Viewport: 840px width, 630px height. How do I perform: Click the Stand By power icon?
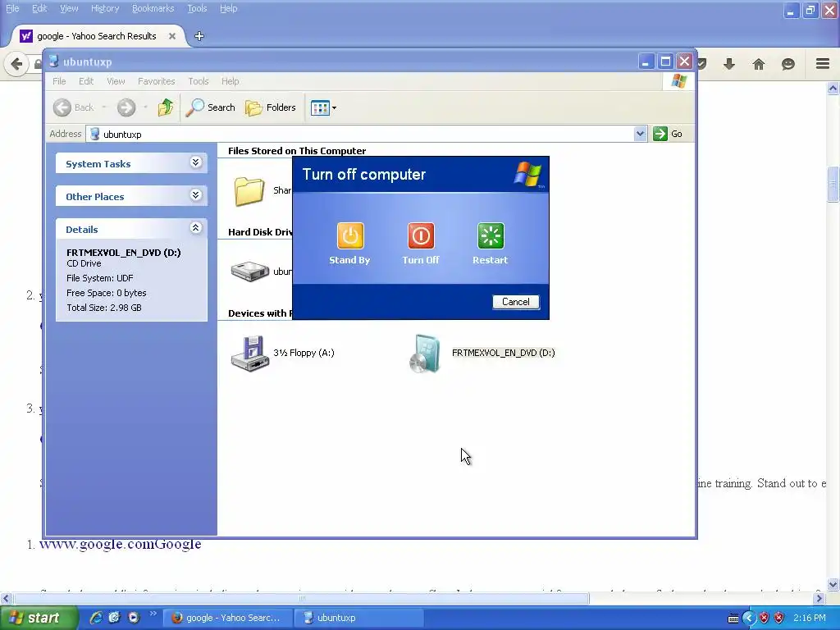point(350,236)
